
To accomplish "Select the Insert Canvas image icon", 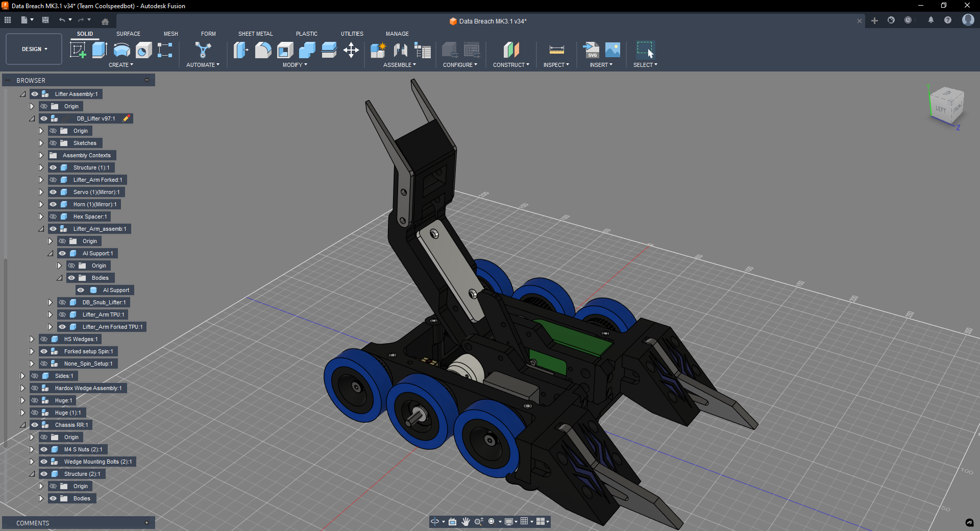I will click(x=612, y=50).
